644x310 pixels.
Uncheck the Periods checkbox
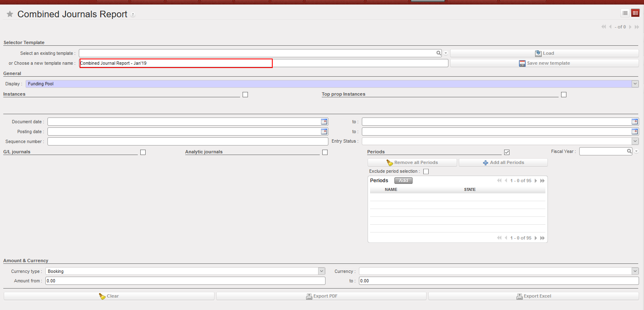pyautogui.click(x=507, y=152)
